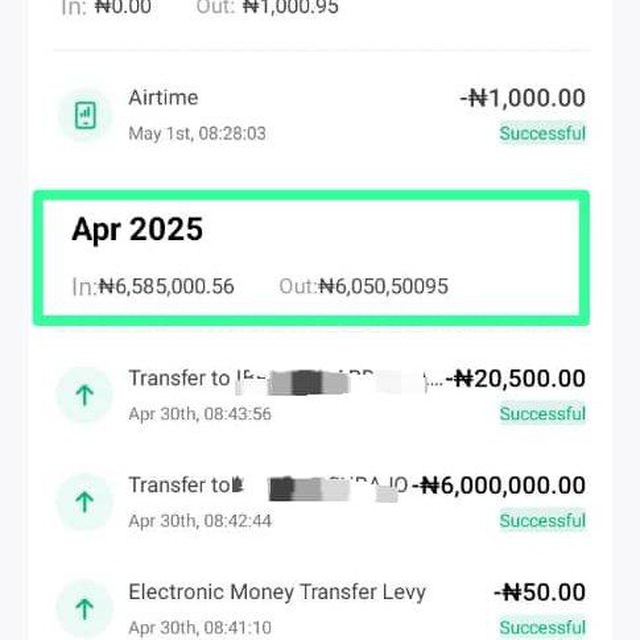640x640 pixels.
Task: Select the -₦50.00 levy amount
Action: (540, 592)
